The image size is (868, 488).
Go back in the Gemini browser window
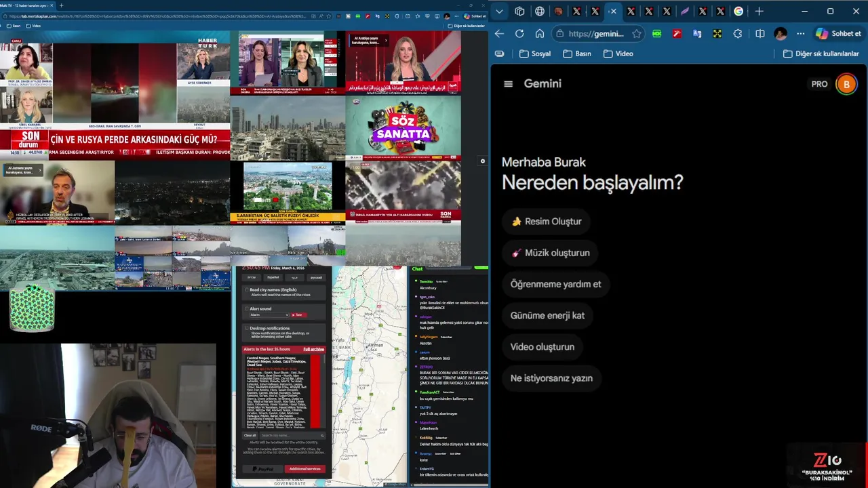[499, 33]
